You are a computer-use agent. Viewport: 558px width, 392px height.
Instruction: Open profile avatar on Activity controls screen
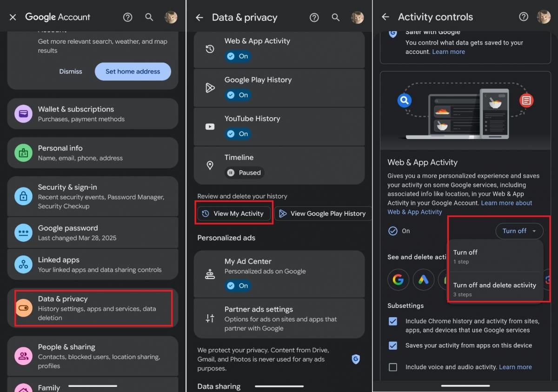pyautogui.click(x=544, y=17)
